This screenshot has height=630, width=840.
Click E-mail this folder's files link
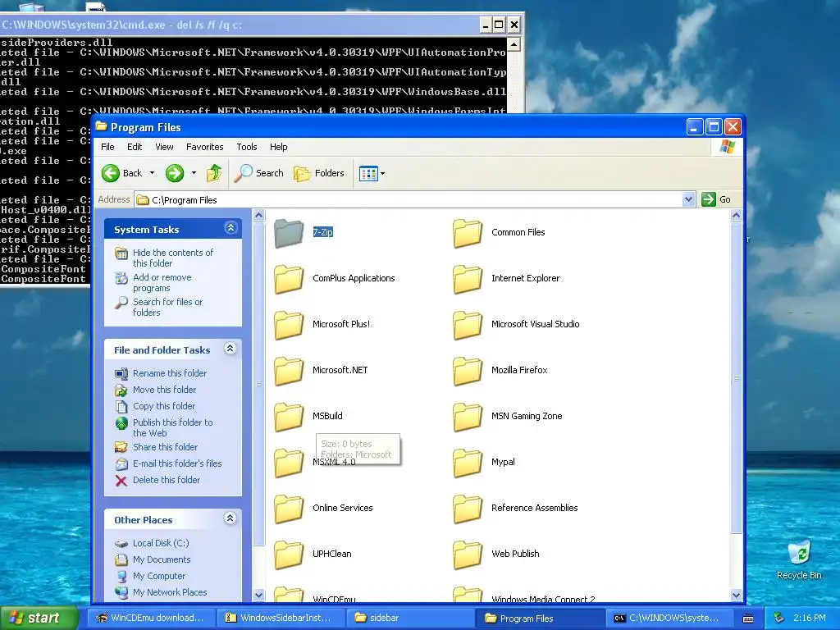pos(177,464)
